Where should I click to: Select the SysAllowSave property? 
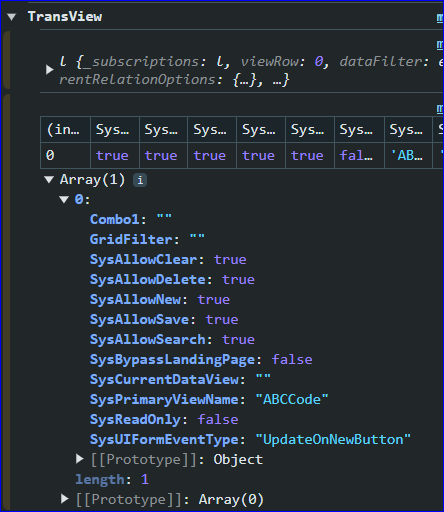point(164,319)
